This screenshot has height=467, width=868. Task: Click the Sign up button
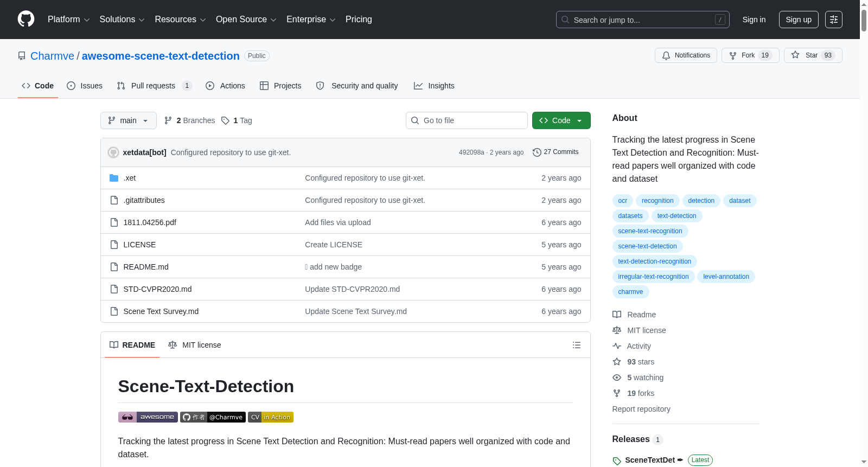pyautogui.click(x=799, y=20)
